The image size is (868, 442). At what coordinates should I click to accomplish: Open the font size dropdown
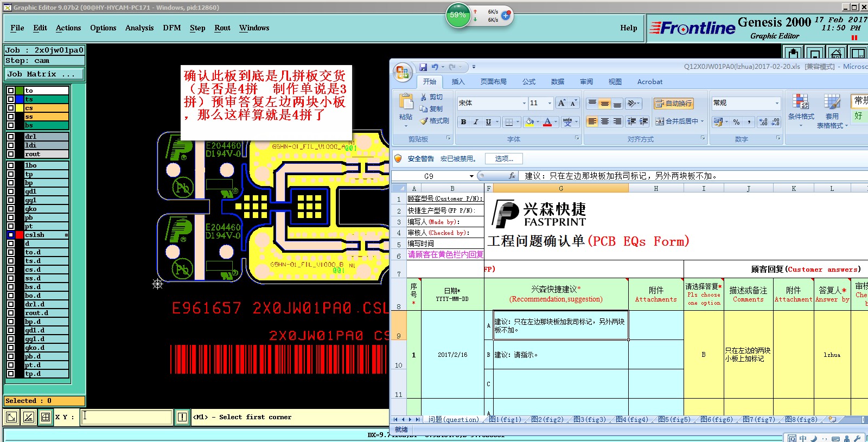pyautogui.click(x=550, y=103)
